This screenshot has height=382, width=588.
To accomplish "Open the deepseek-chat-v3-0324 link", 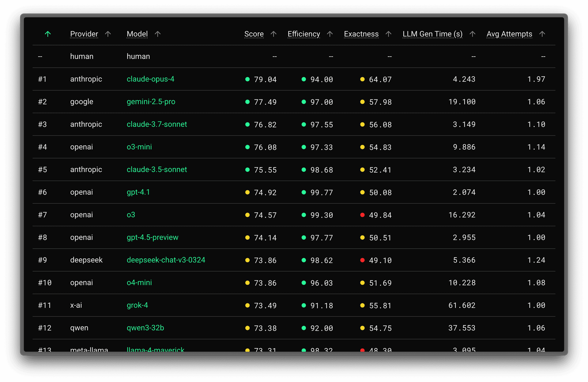I will click(166, 260).
